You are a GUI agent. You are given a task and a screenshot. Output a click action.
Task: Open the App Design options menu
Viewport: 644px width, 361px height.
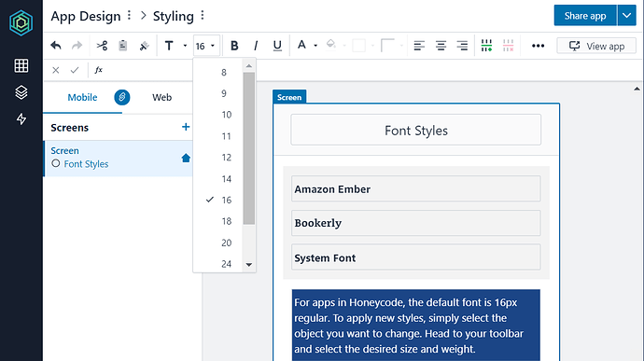pyautogui.click(x=130, y=16)
